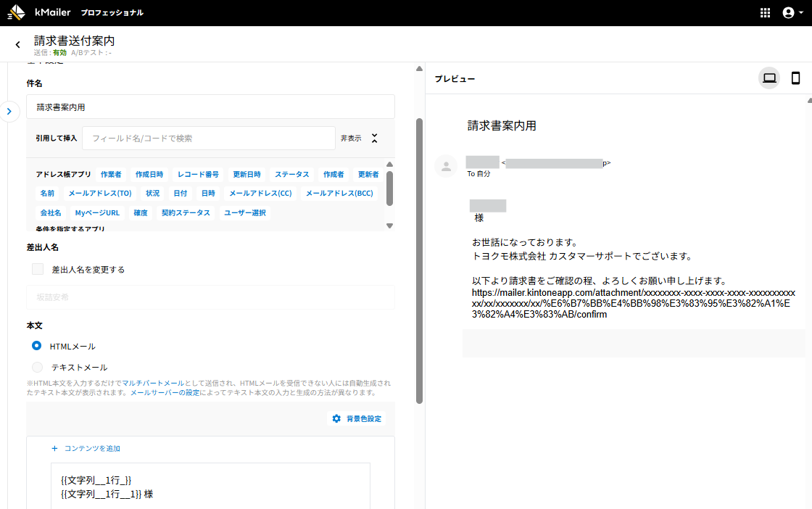Viewport: 812px width, 509px height.
Task: Switch preview to desktop view
Action: click(x=769, y=78)
